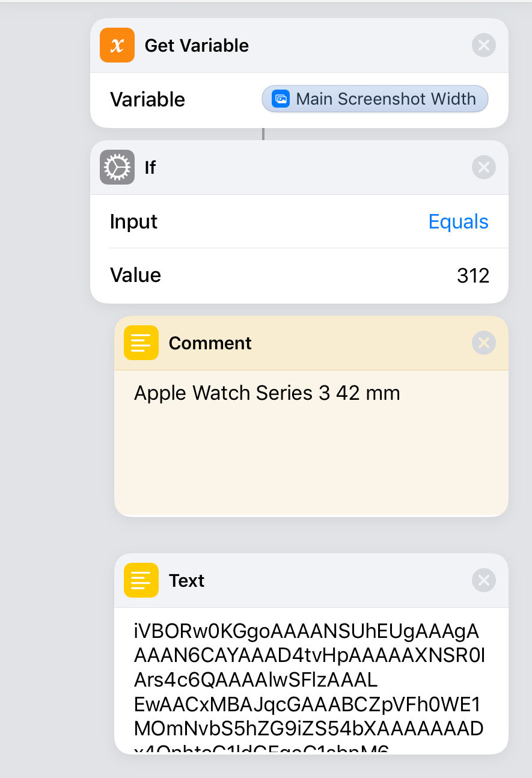This screenshot has height=778, width=532.
Task: Click the Input row label in If
Action: tap(133, 222)
